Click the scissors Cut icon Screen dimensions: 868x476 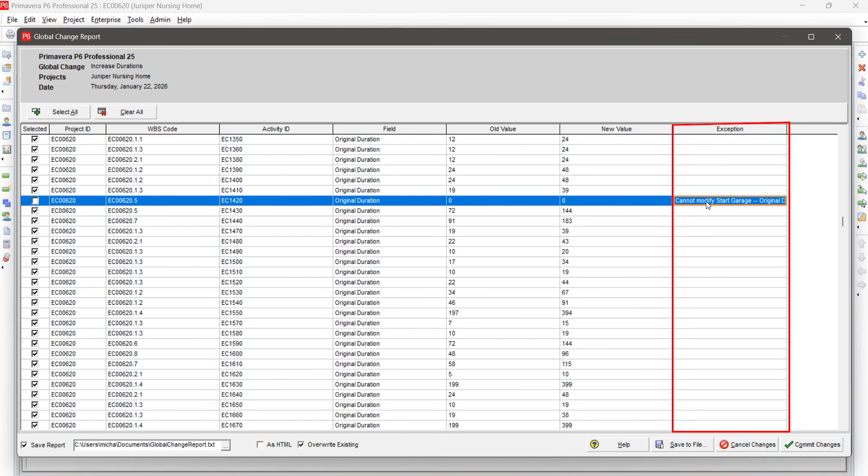862,82
